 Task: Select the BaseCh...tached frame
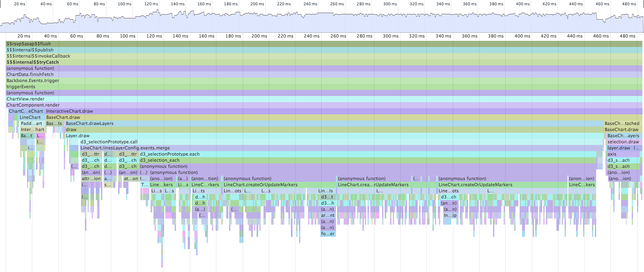pos(621,123)
